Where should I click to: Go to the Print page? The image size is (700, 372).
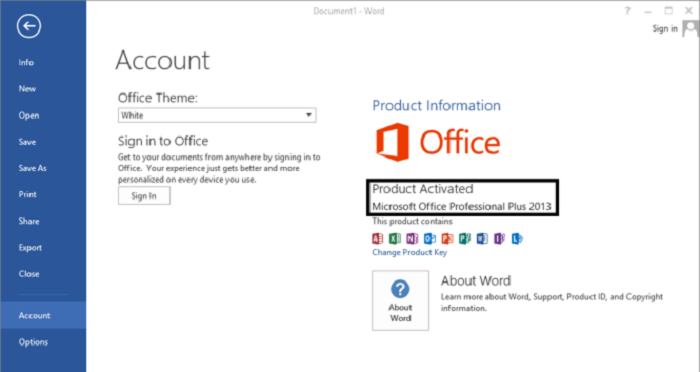pyautogui.click(x=27, y=195)
